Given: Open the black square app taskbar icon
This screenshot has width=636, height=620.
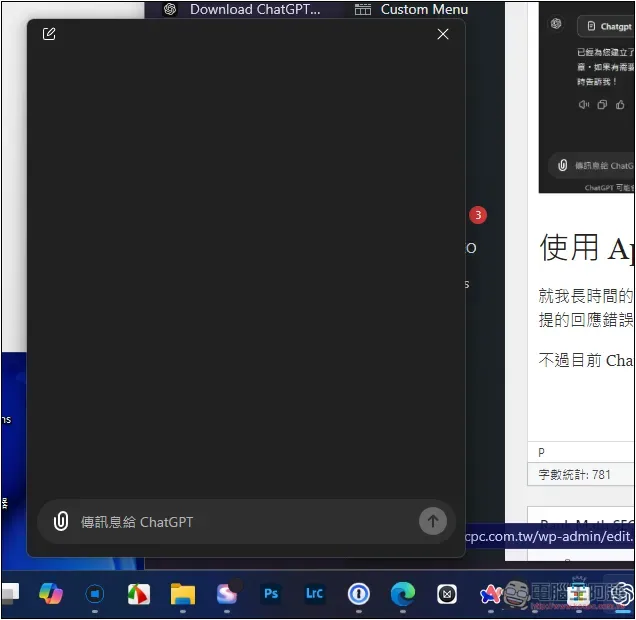Looking at the screenshot, I should (x=447, y=594).
